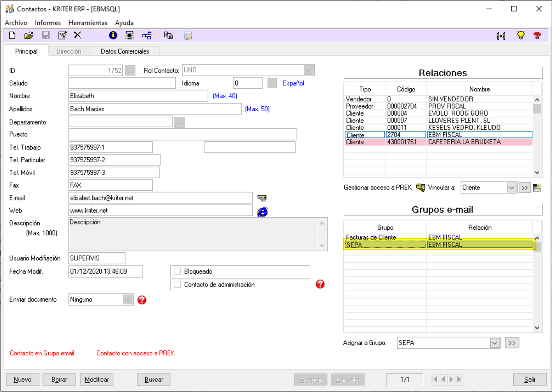553x392 pixels.
Task: Click the Edit record toolbar icon
Action: point(62,35)
